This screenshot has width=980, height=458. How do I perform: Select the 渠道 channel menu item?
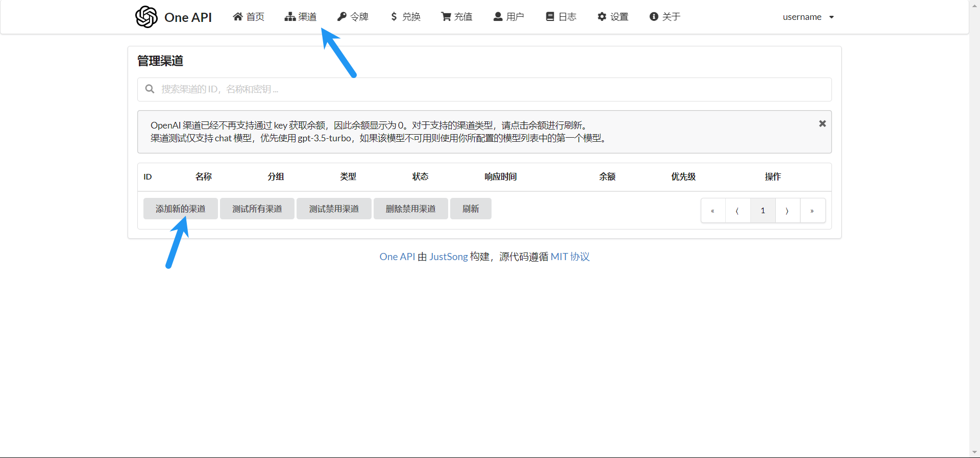(x=301, y=17)
